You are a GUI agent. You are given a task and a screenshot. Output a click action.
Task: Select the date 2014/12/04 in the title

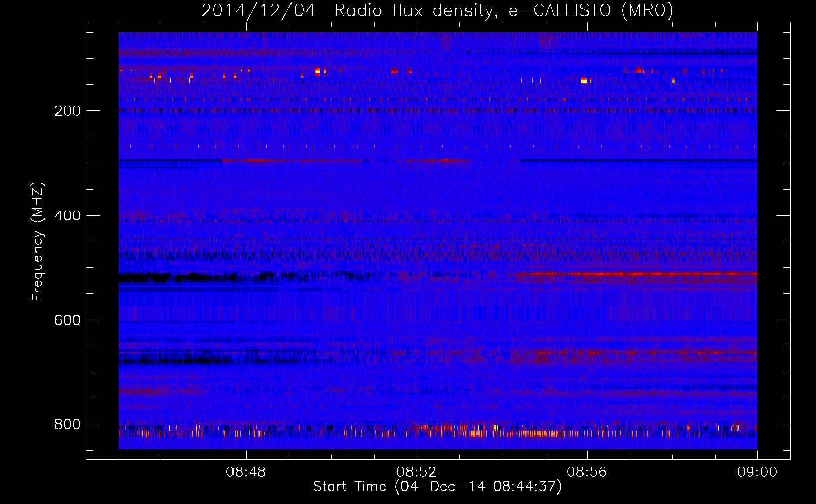pyautogui.click(x=258, y=10)
